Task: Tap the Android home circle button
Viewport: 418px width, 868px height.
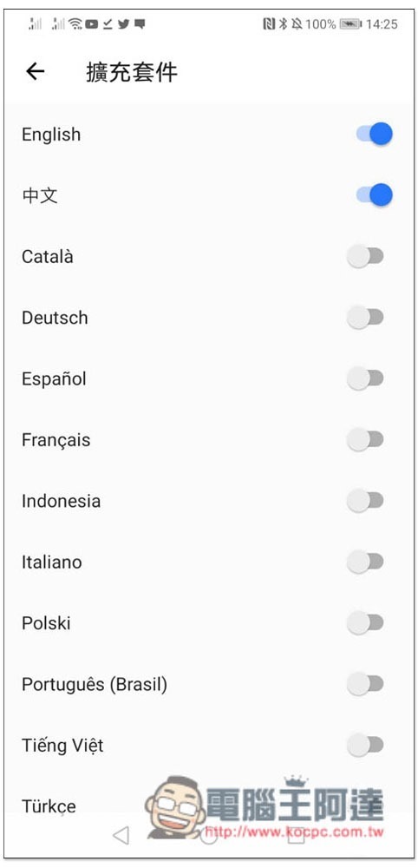Action: tap(208, 835)
